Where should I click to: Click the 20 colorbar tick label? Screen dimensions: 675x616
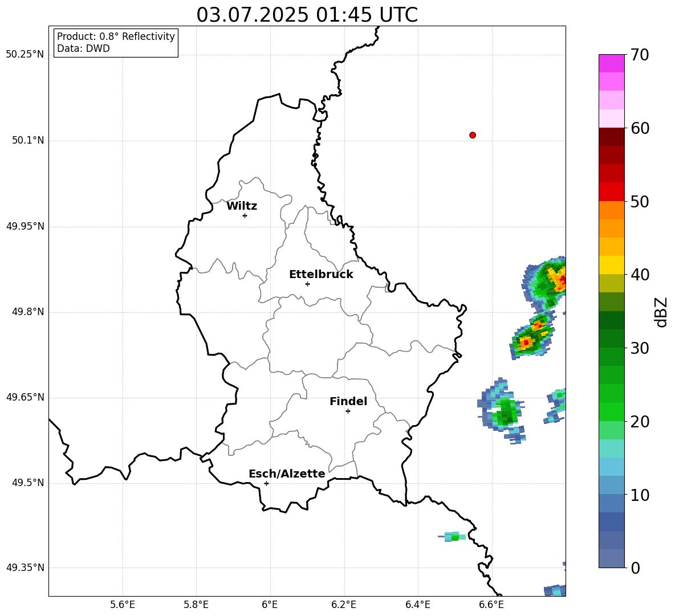tap(640, 421)
